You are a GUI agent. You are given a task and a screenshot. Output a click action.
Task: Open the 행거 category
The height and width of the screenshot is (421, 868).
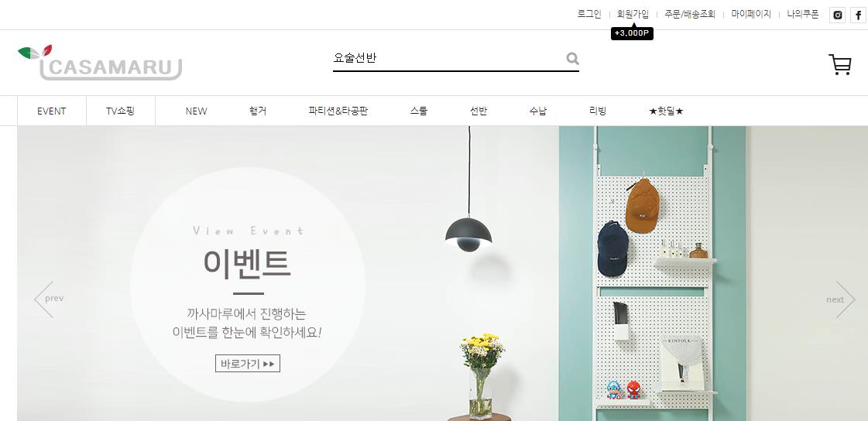pyautogui.click(x=257, y=111)
